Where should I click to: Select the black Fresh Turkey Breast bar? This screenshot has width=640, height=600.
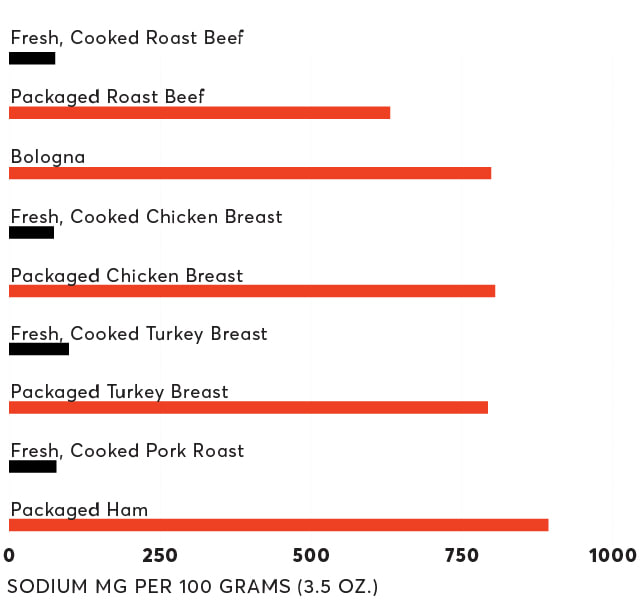pos(39,349)
